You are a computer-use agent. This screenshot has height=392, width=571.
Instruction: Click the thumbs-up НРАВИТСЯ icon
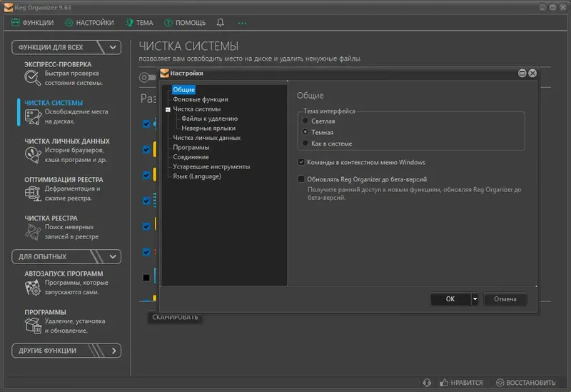tap(444, 383)
